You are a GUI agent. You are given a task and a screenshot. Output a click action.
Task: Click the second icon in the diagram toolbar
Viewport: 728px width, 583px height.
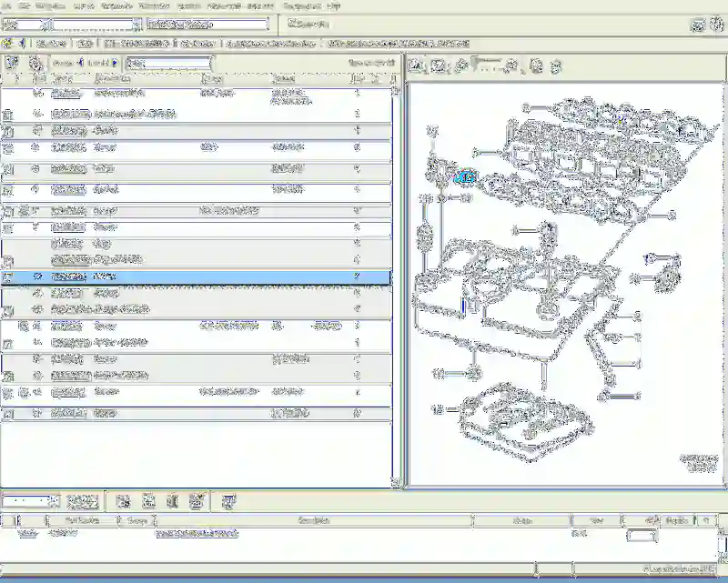coord(438,65)
